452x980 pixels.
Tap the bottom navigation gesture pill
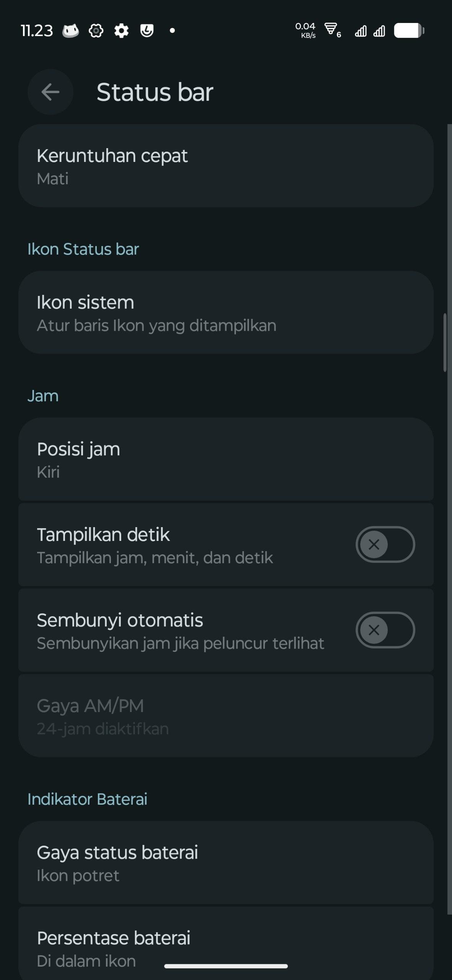(x=226, y=966)
